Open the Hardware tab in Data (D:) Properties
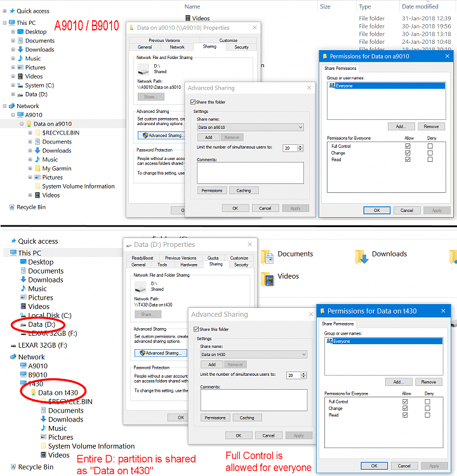This screenshot has height=476, width=457. [x=189, y=265]
